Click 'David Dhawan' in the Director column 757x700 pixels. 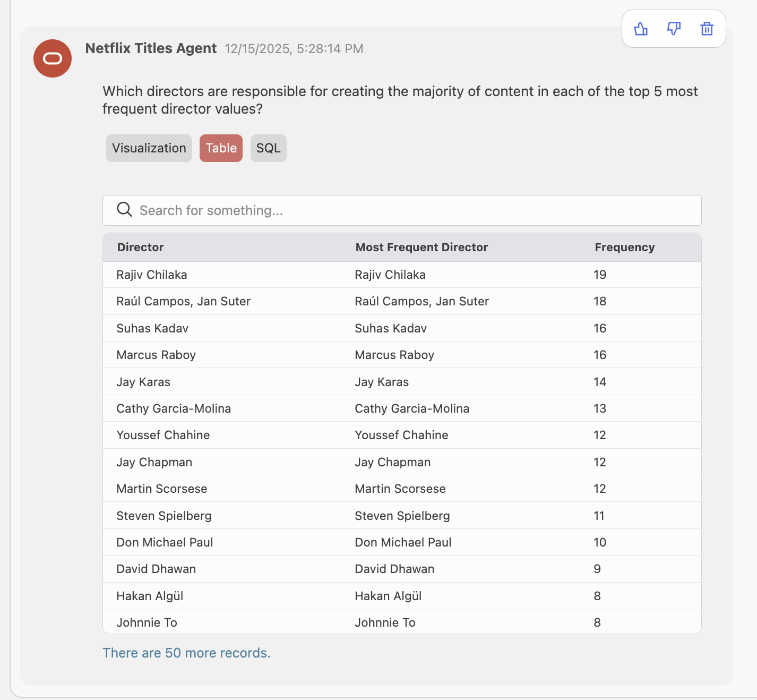coord(156,569)
